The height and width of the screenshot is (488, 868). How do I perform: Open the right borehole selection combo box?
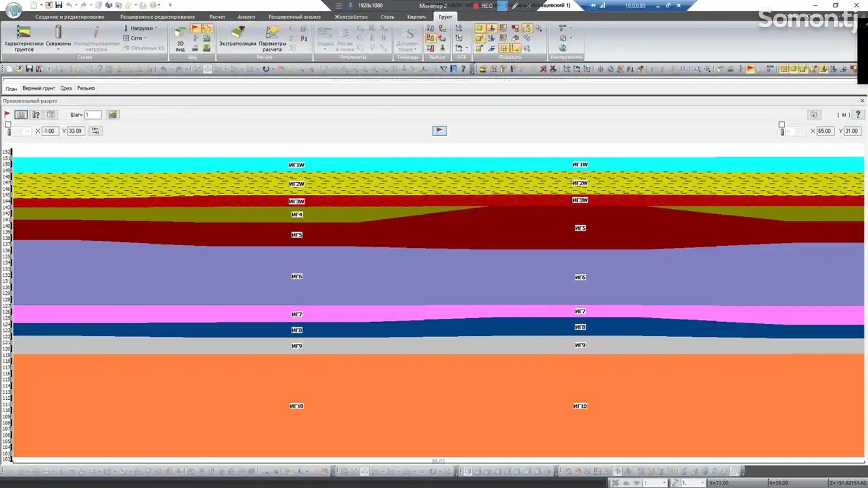coord(795,131)
